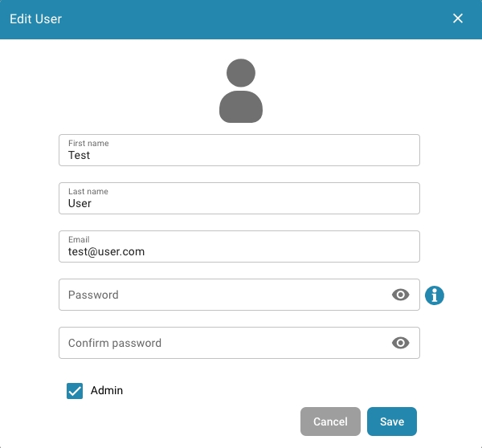Show password using the Password field eye icon
This screenshot has width=482, height=448.
pyautogui.click(x=400, y=295)
